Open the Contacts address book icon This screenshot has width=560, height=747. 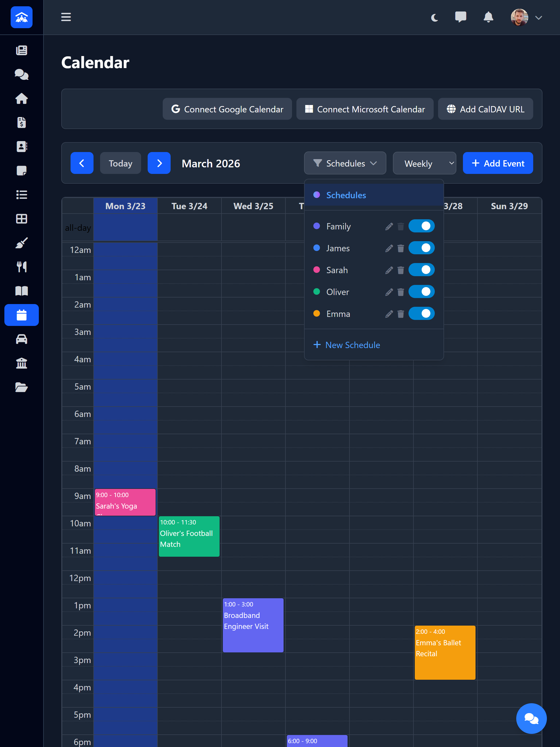tap(22, 147)
